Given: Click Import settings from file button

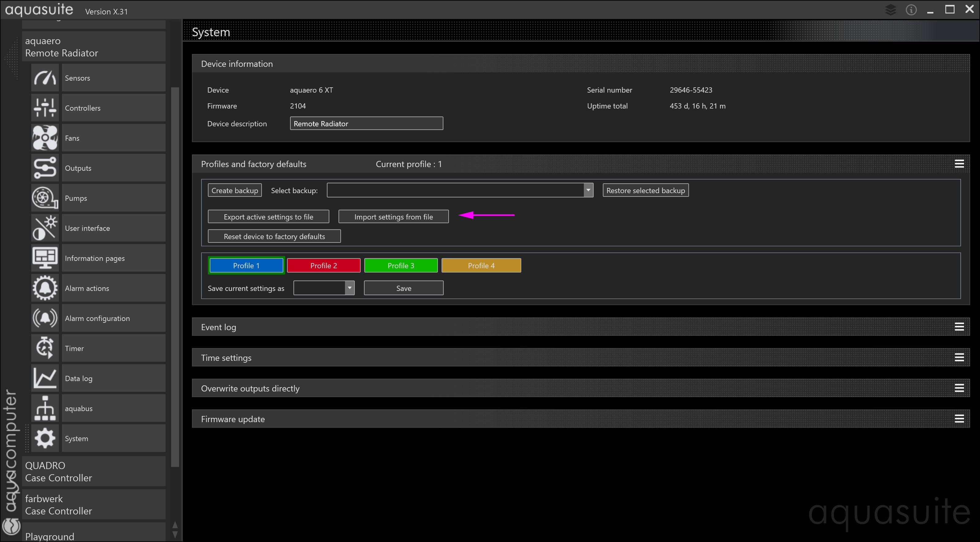Looking at the screenshot, I should click(393, 217).
